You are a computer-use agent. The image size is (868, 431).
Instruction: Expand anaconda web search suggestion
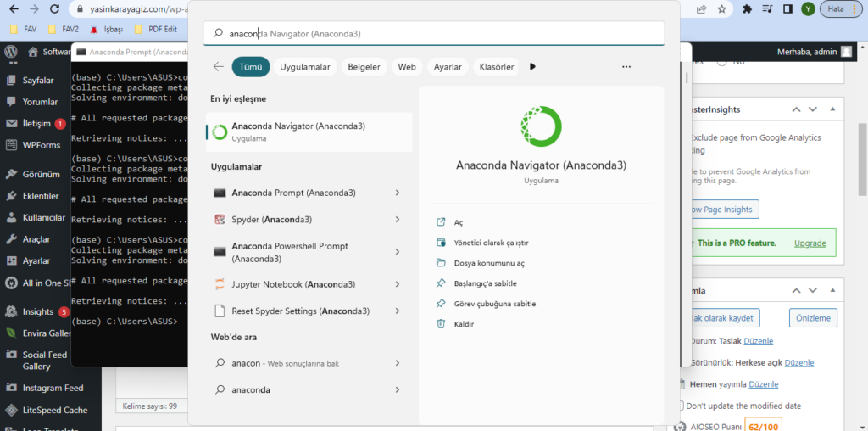pyautogui.click(x=398, y=390)
